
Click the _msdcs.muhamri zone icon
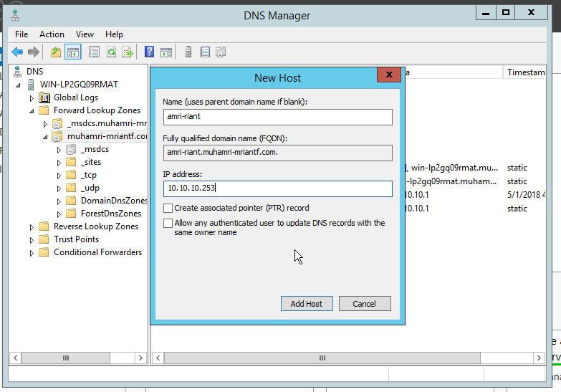point(57,123)
